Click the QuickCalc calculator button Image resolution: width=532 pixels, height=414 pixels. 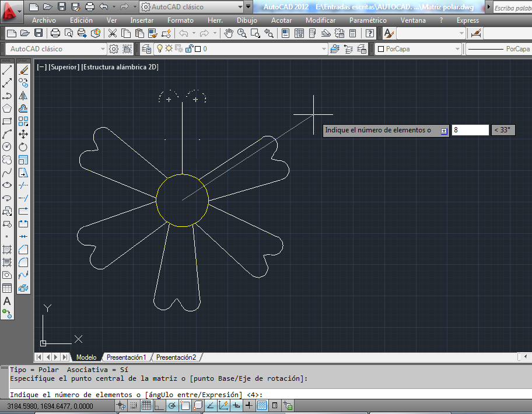[352, 33]
